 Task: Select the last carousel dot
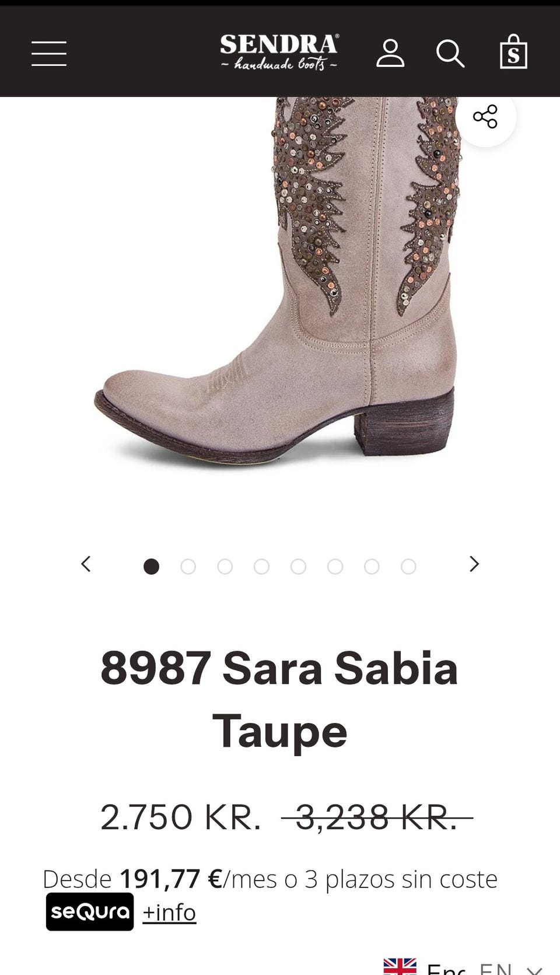pyautogui.click(x=409, y=567)
